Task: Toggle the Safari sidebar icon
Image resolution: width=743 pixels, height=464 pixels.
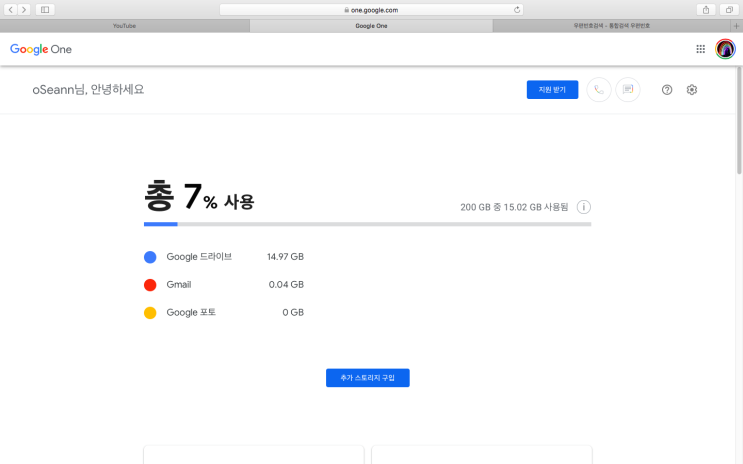Action: coord(45,9)
